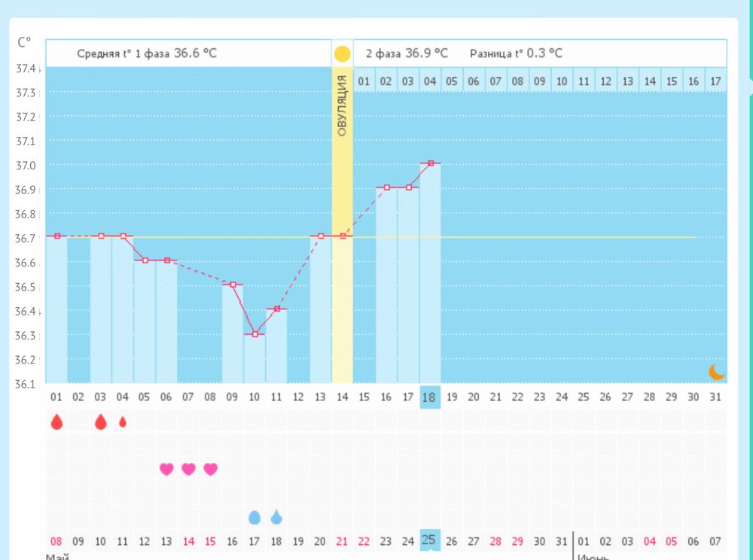This screenshot has height=560, width=753.
Task: Click the orange crescent moon icon
Action: click(x=716, y=372)
